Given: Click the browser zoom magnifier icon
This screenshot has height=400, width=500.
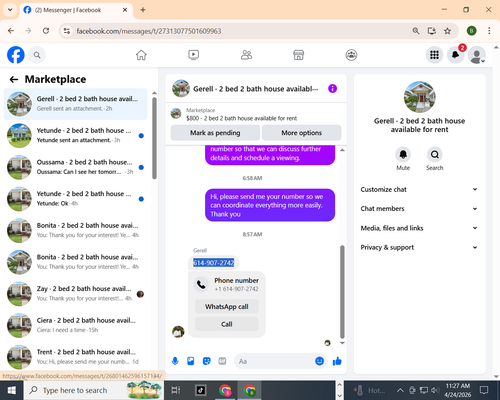Looking at the screenshot, I should (416, 31).
